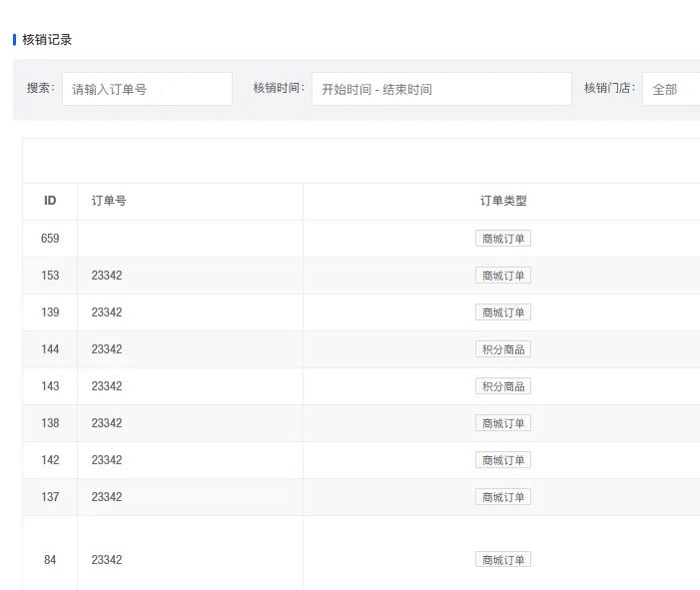Screen dimensions: 700x590
Task: Select the 积分商品 tag in row 143
Action: pyautogui.click(x=502, y=386)
